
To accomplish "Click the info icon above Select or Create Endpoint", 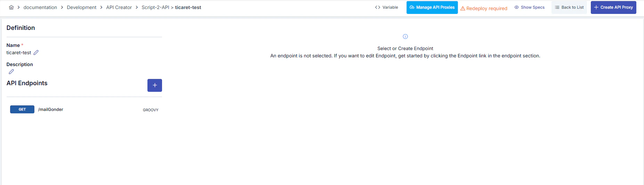I will 405,37.
